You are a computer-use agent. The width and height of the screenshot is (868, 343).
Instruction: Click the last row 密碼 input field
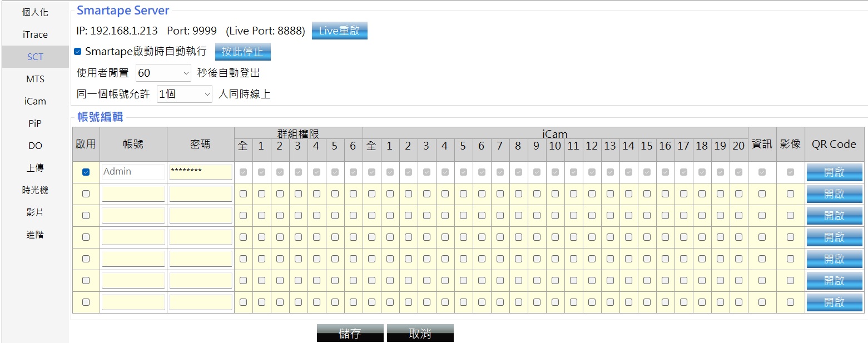[x=200, y=302]
